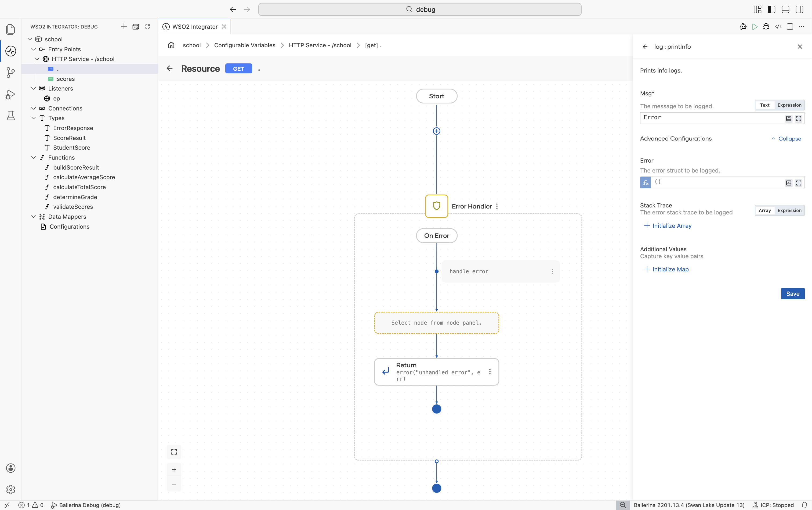The width and height of the screenshot is (812, 510).
Task: Open helper pane icon in Error field
Action: 788,183
